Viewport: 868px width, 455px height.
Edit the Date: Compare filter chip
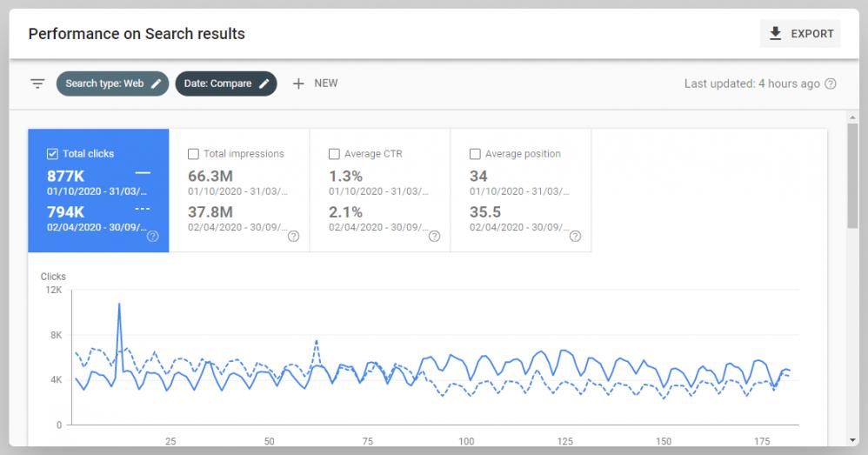click(226, 84)
